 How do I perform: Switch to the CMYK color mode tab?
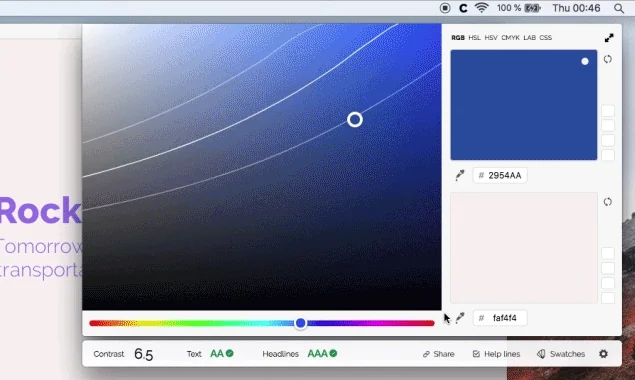(510, 38)
